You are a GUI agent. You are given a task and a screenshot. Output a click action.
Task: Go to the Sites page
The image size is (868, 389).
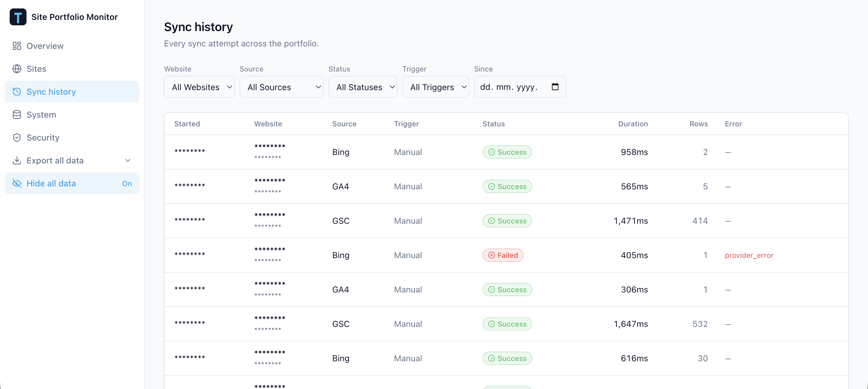point(72,69)
